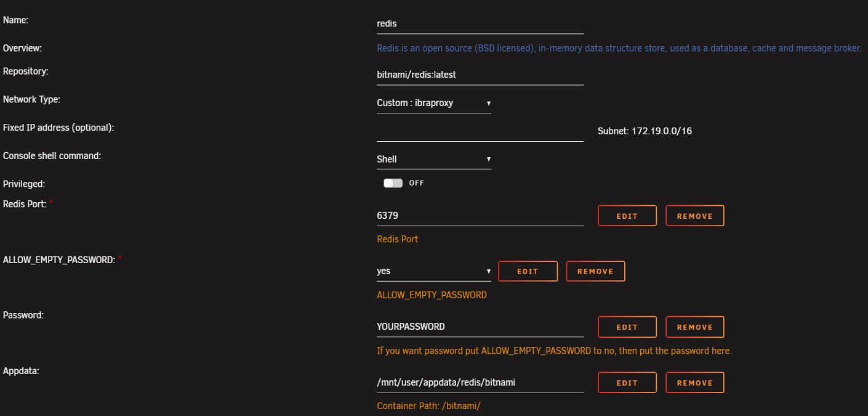Click the Appdata: label
This screenshot has height=416, width=868.
click(22, 371)
